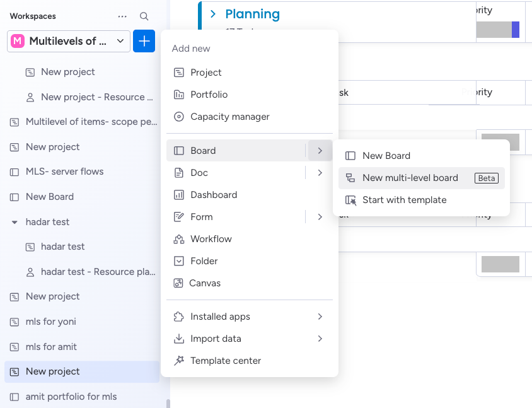The height and width of the screenshot is (408, 532).
Task: Select New multi-level board option
Action: [410, 178]
